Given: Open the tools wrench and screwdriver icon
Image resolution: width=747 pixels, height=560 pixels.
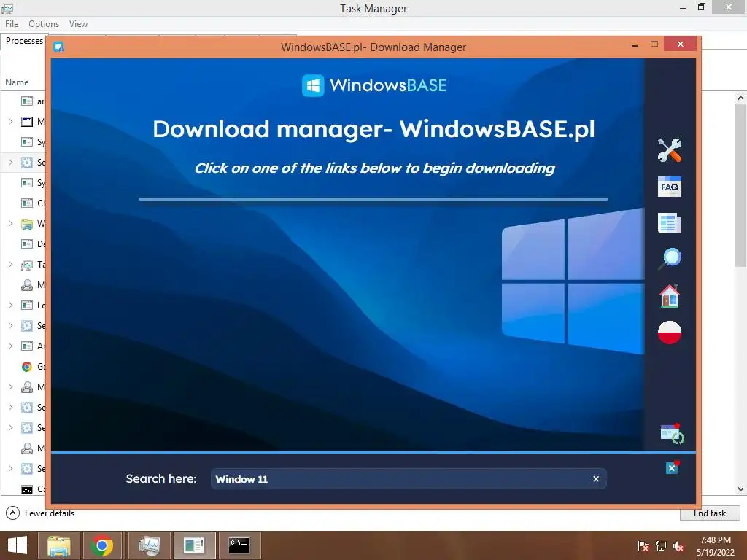Looking at the screenshot, I should tap(670, 150).
